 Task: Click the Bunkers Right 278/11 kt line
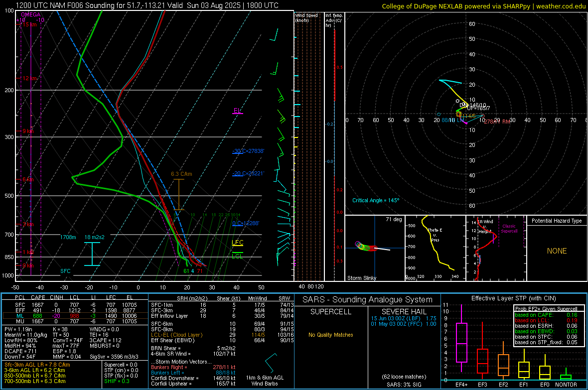click(x=193, y=367)
